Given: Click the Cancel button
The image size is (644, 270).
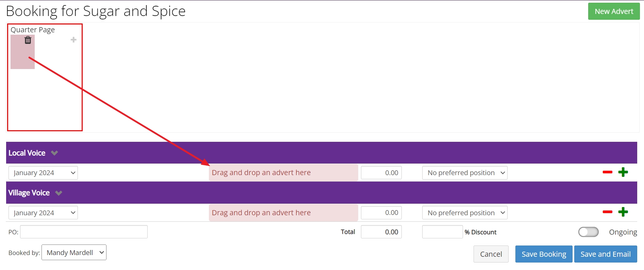Looking at the screenshot, I should click(x=491, y=254).
